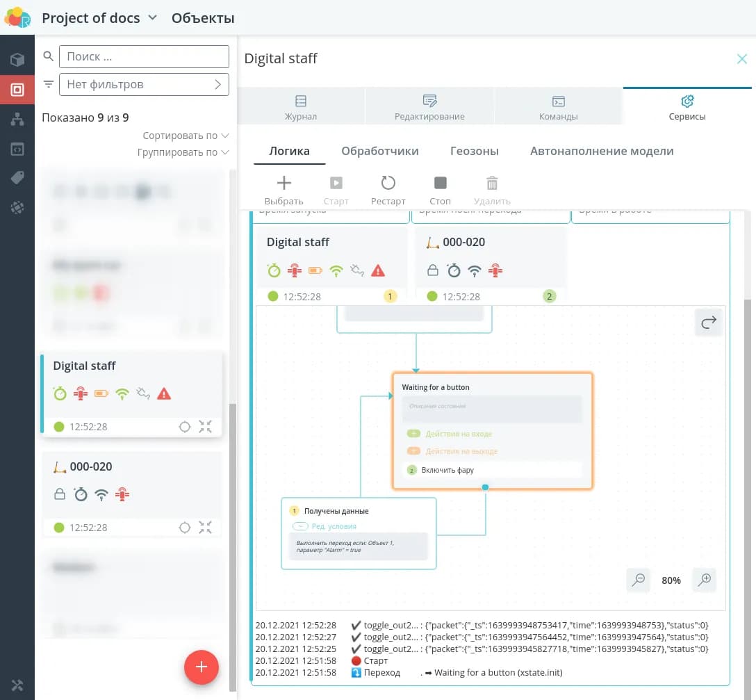Click the Restart logic icon
Image resolution: width=756 pixels, height=700 pixels.
tap(388, 184)
